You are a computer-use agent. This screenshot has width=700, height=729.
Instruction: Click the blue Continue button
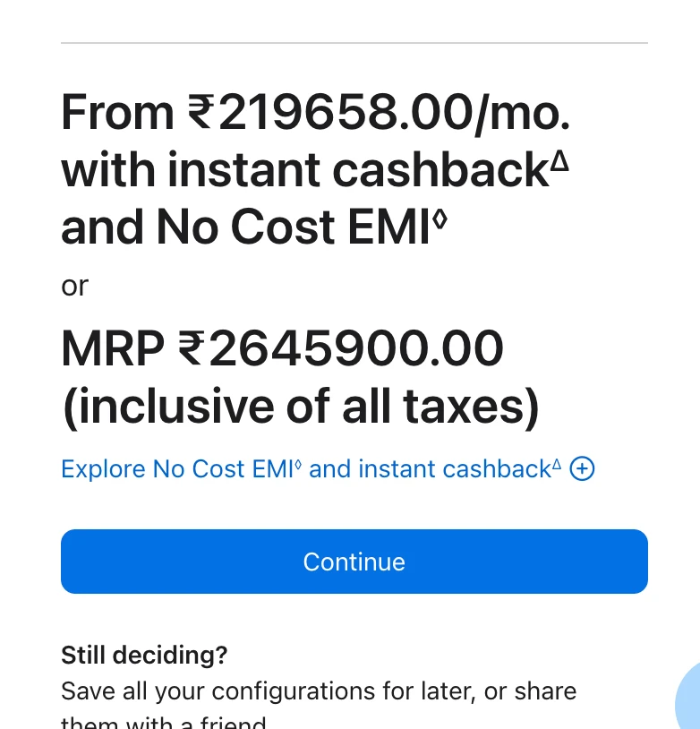click(354, 562)
